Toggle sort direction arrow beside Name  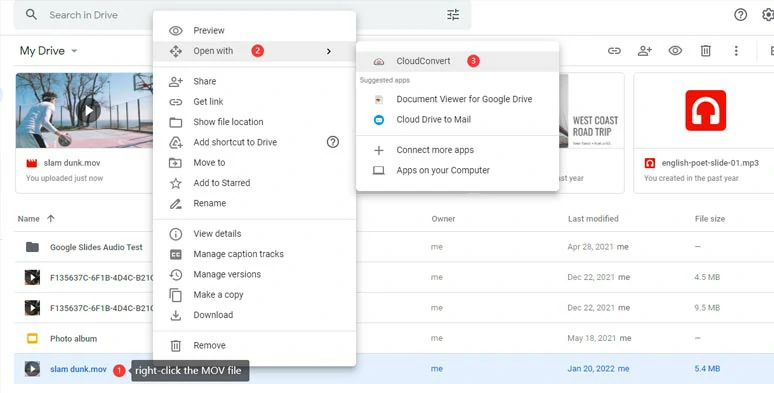point(51,219)
